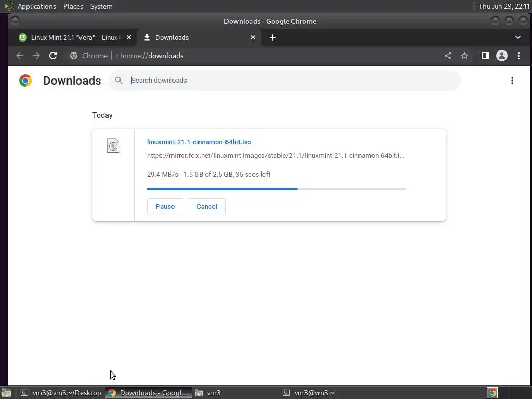Click the ISO disc file icon
The height and width of the screenshot is (399, 532).
[113, 145]
